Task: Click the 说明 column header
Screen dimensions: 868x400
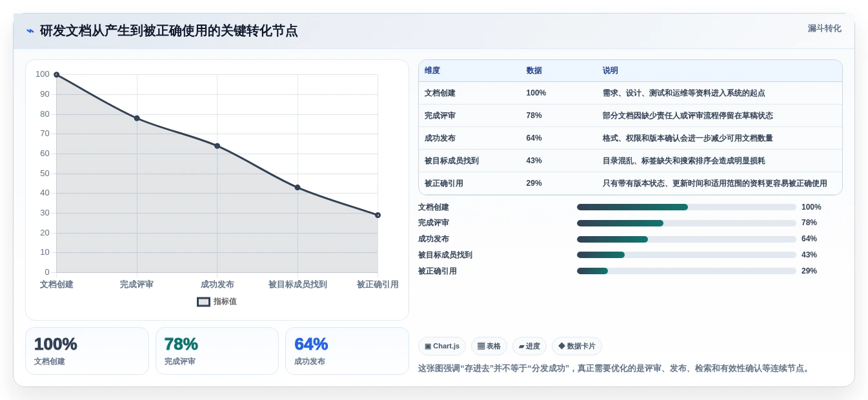Action: (611, 71)
